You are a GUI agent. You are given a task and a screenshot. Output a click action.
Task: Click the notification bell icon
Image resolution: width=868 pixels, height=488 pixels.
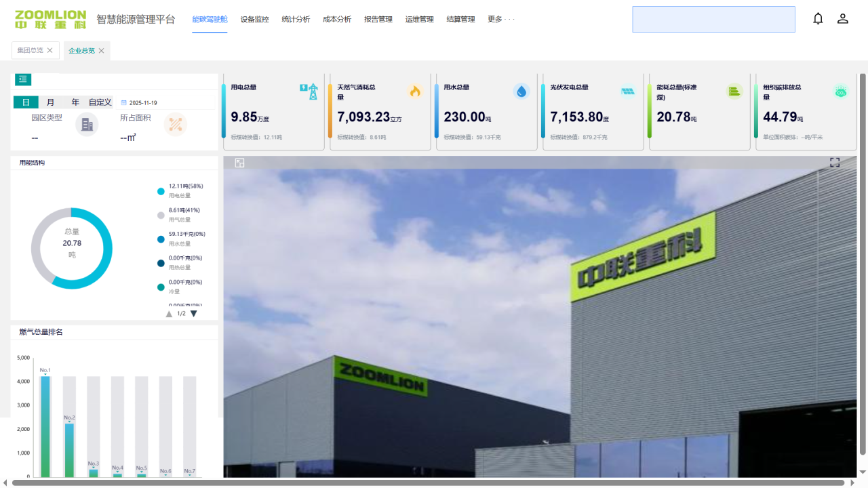pyautogui.click(x=818, y=19)
